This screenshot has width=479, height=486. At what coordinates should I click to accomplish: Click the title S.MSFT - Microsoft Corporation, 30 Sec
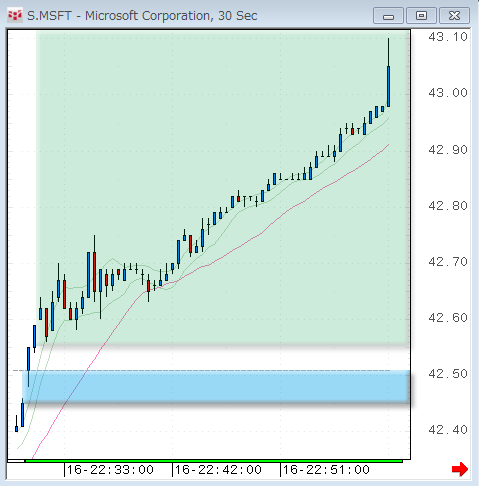[x=142, y=16]
